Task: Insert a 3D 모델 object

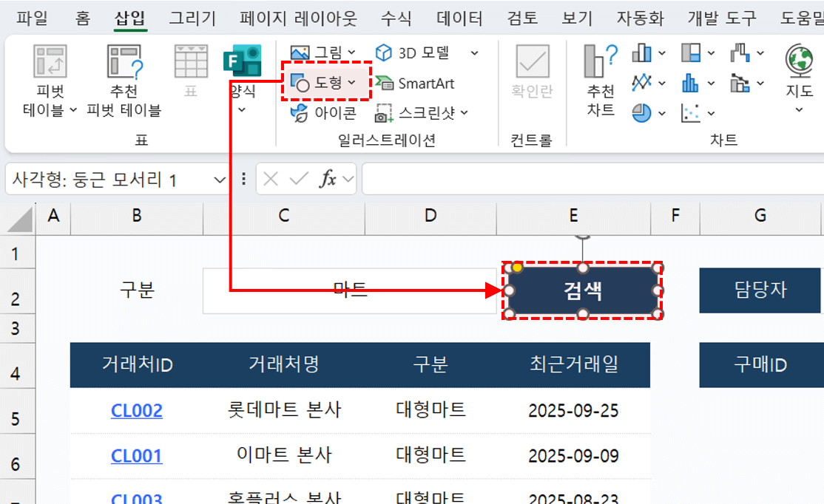Action: (x=413, y=53)
